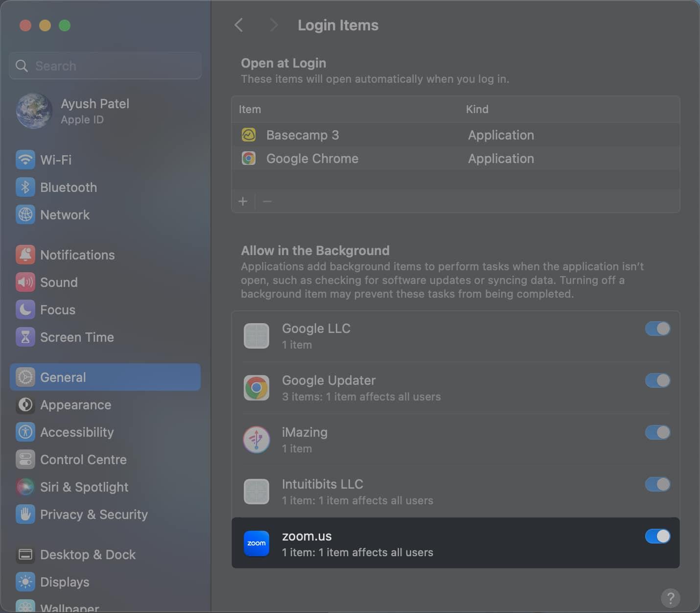Select the Basecamp 3 login item row

(x=455, y=135)
